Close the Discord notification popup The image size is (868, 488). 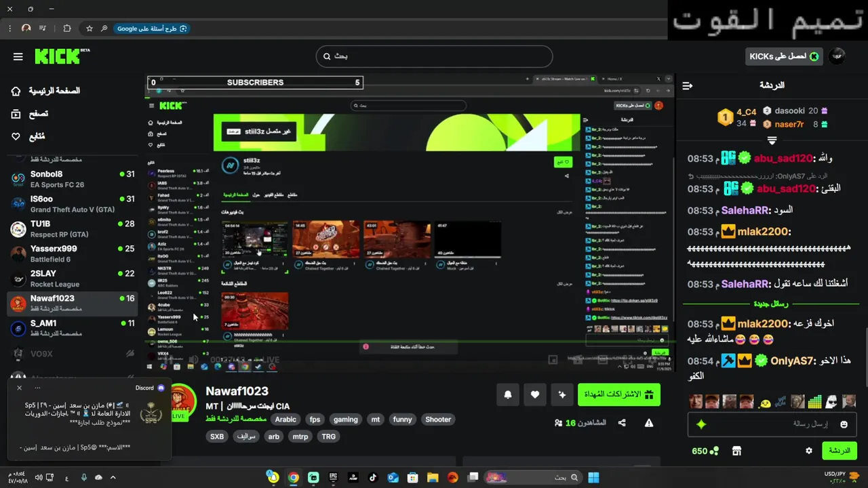19,388
